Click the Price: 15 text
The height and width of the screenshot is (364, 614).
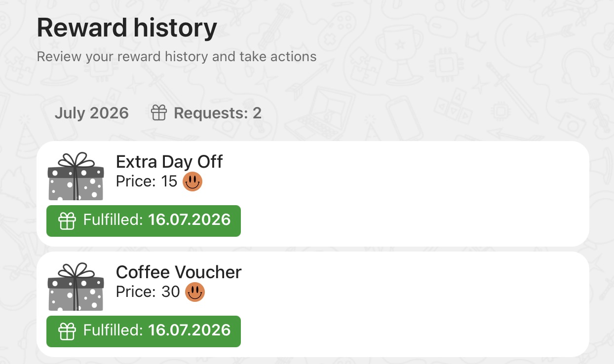coord(147,182)
